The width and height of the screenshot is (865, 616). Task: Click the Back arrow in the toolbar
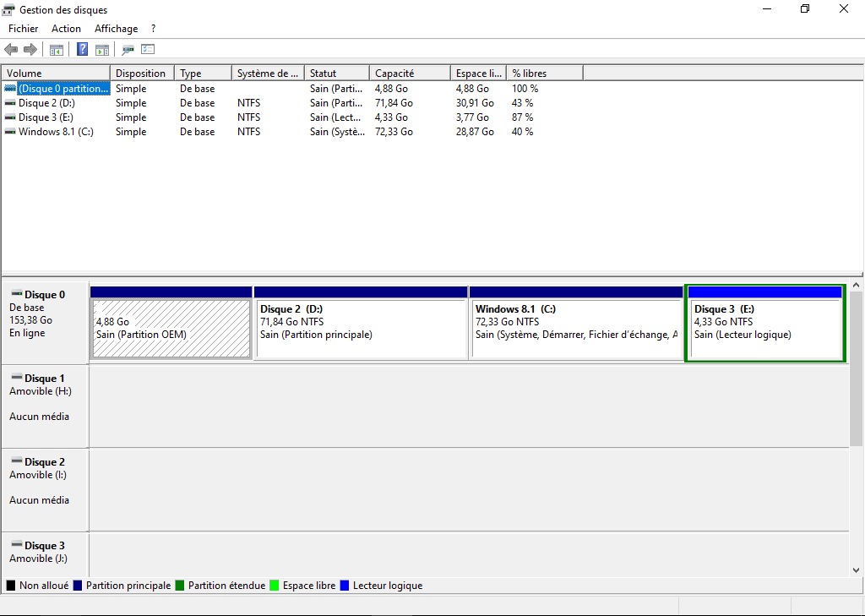tap(11, 50)
